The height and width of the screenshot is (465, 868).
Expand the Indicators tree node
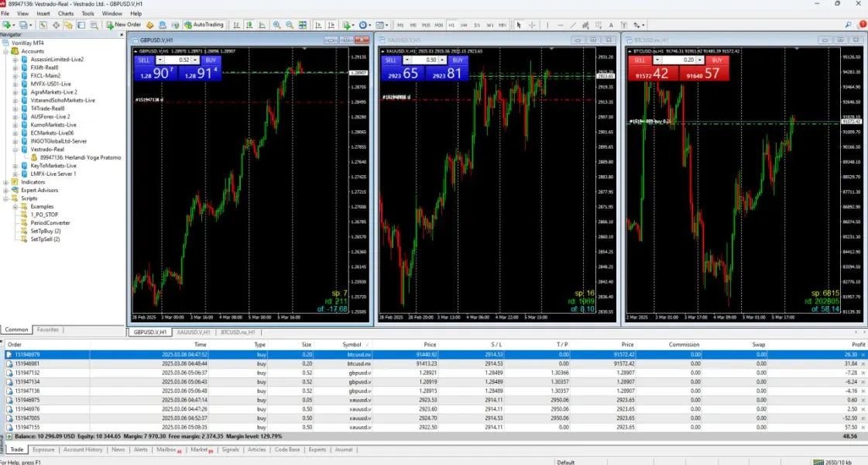tap(6, 182)
